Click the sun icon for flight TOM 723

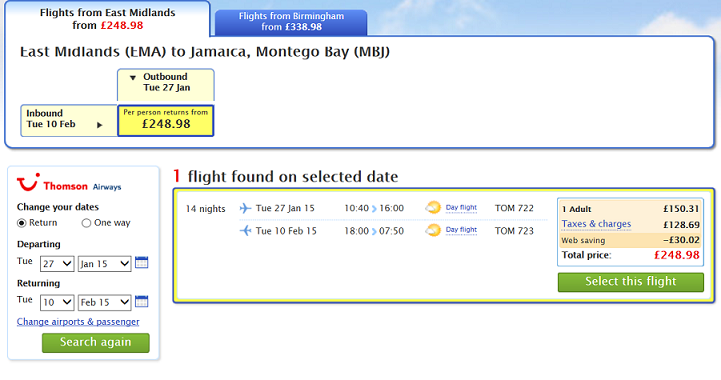coord(433,230)
